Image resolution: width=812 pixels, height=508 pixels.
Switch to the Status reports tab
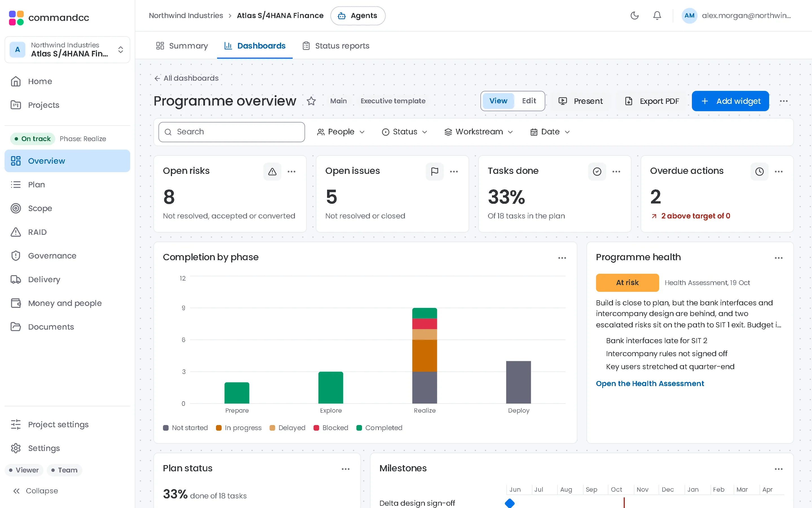336,46
